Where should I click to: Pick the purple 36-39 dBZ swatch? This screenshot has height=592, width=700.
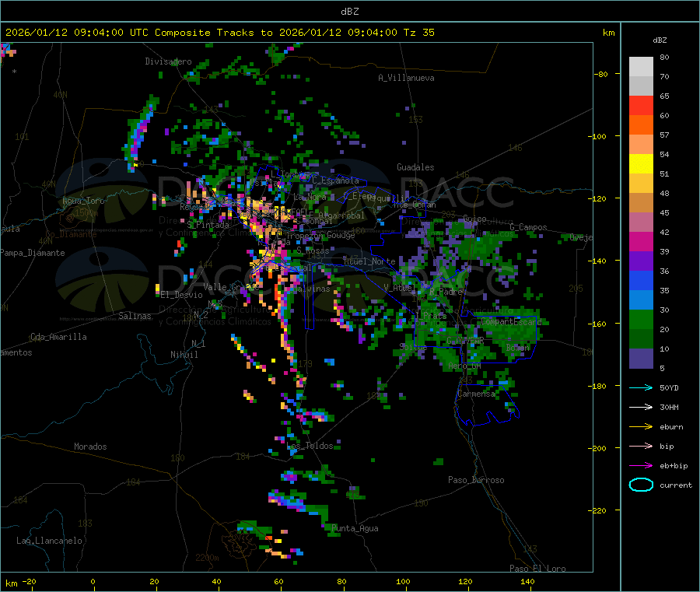pyautogui.click(x=641, y=261)
